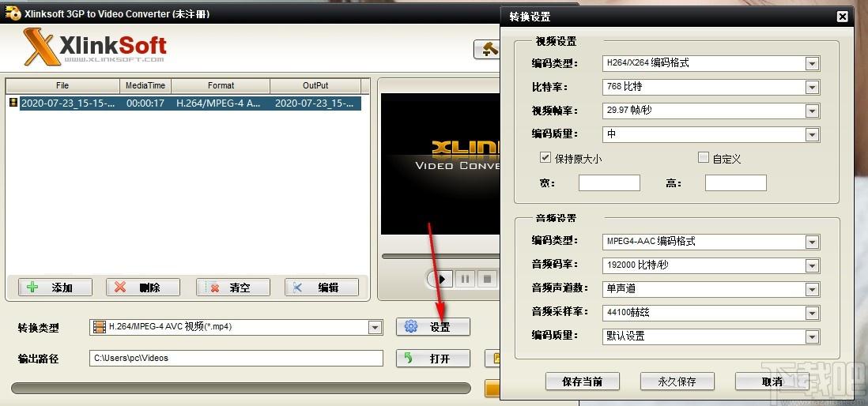The width and height of the screenshot is (868, 406).
Task: Click the H.264/MPEG-4 A... format cell
Action: pos(219,103)
